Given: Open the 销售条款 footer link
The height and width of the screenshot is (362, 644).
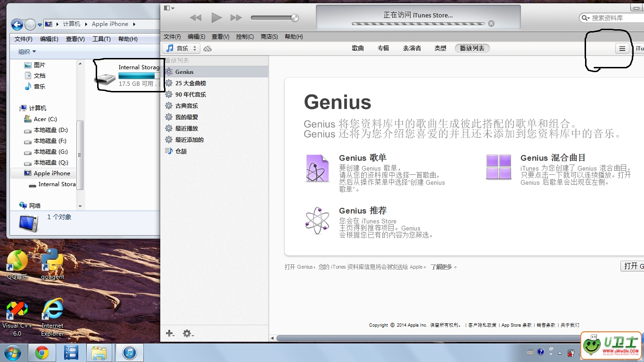Looking at the screenshot, I should coord(546,325).
